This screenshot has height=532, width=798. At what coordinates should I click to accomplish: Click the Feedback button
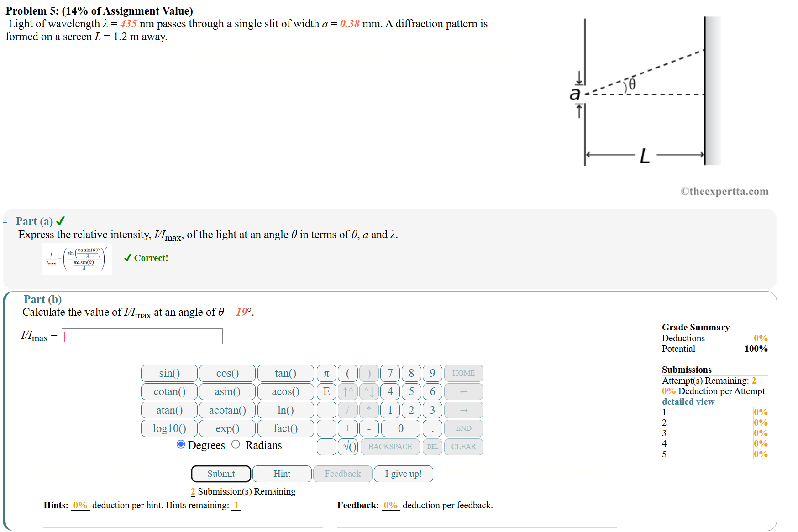[x=342, y=474]
